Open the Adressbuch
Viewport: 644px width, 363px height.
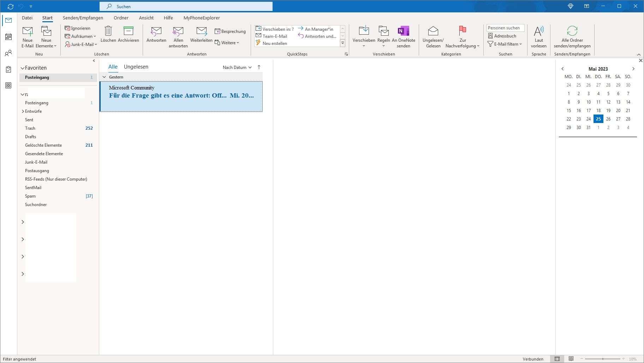coord(502,36)
